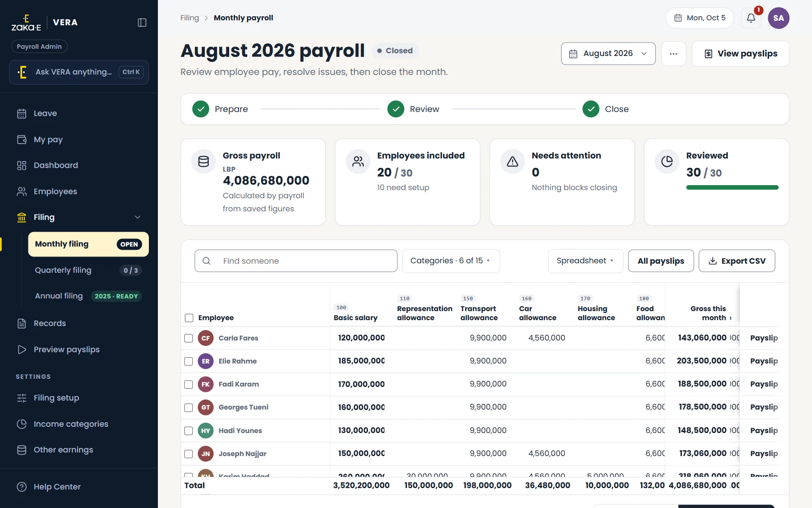Screen dimensions: 812x508
Task: Open Ask VERA anything prompt
Action: tap(79, 72)
